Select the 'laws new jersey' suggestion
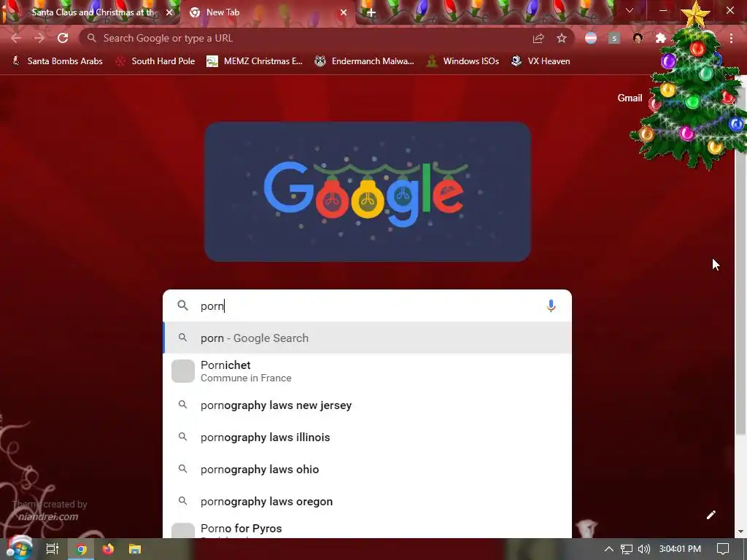Screen dimensions: 747x560 click(x=368, y=405)
